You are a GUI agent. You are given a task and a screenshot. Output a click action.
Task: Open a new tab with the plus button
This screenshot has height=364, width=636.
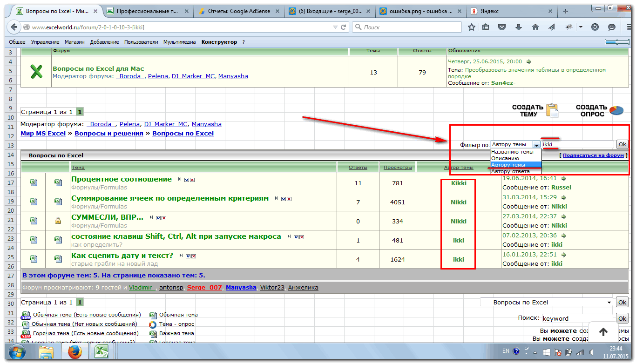pyautogui.click(x=566, y=10)
